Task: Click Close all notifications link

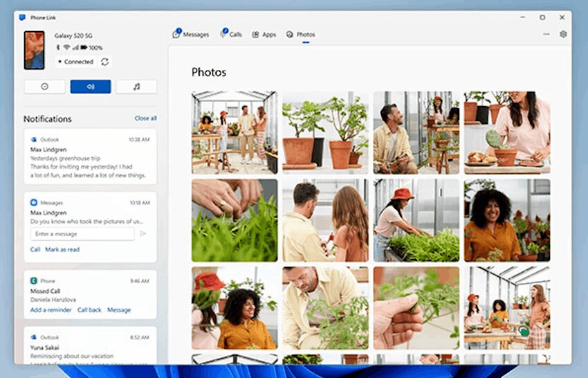Action: (145, 118)
